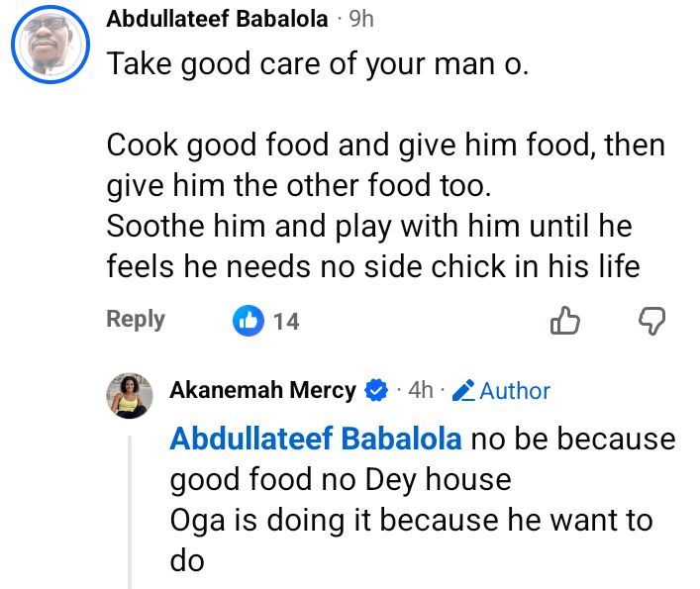Click the "Cook good food" paragraph text

[386, 163]
